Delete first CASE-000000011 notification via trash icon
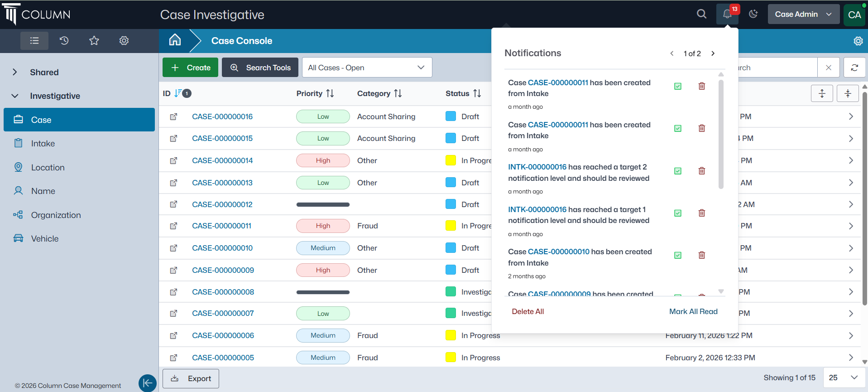 (701, 86)
